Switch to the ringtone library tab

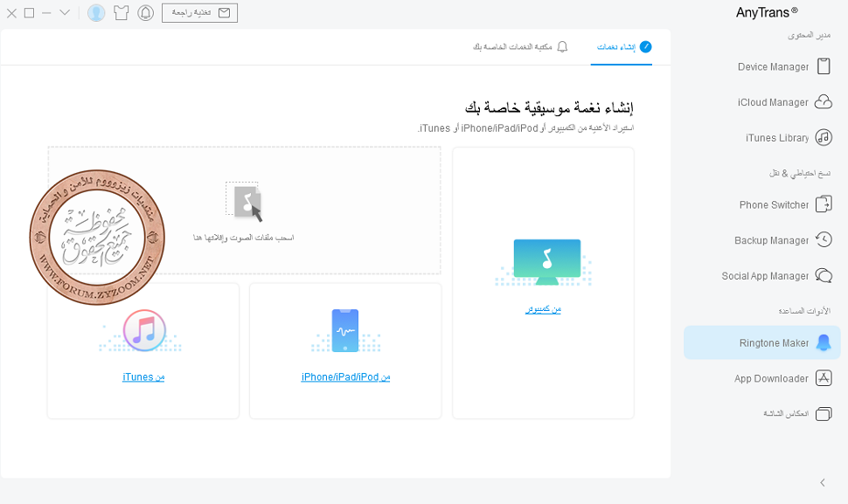click(x=520, y=47)
